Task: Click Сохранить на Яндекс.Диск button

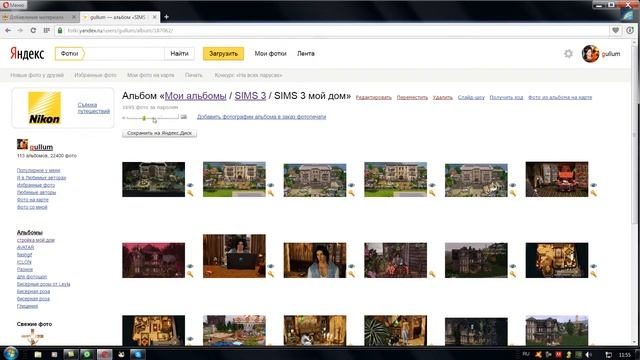Action: [159, 133]
